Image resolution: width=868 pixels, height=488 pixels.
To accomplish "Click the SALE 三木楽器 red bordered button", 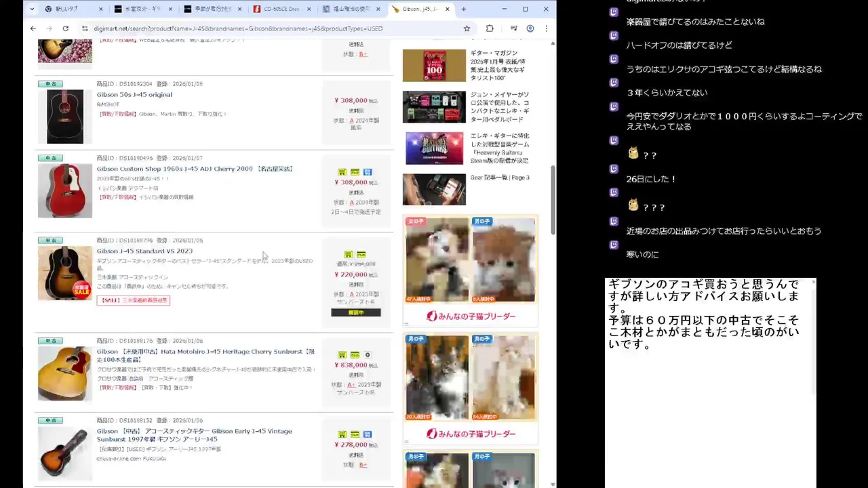I will click(x=133, y=300).
